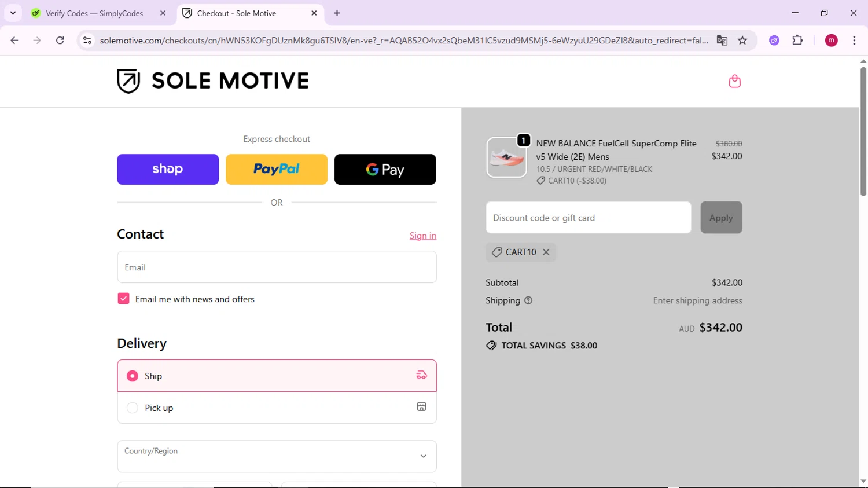Viewport: 868px width, 488px height.
Task: Click the AUD $342.00 total amount
Action: coord(711,328)
